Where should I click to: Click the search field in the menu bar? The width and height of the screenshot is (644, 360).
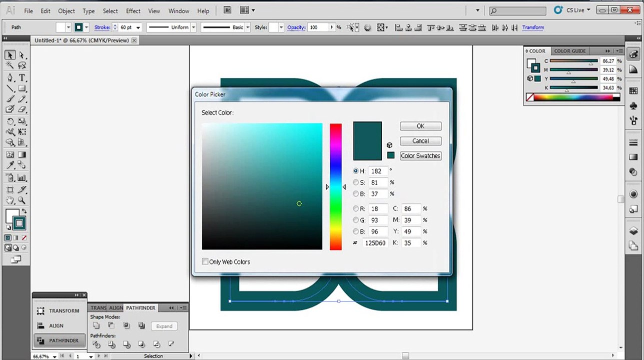pyautogui.click(x=517, y=10)
